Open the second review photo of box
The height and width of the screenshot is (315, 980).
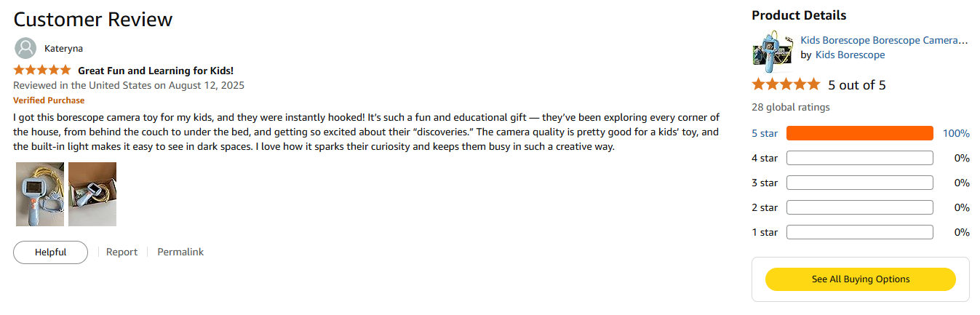pyautogui.click(x=92, y=194)
